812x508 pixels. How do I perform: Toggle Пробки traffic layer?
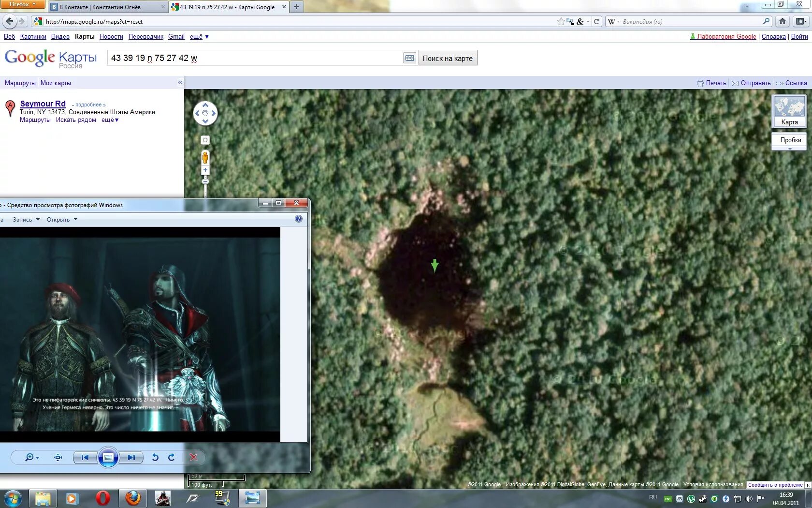[789, 140]
